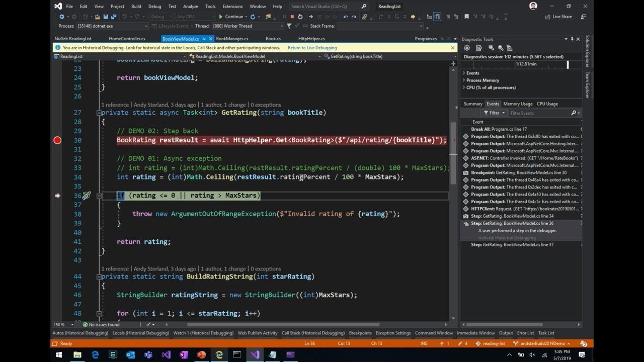Click the Filter Events input field

pyautogui.click(x=539, y=113)
